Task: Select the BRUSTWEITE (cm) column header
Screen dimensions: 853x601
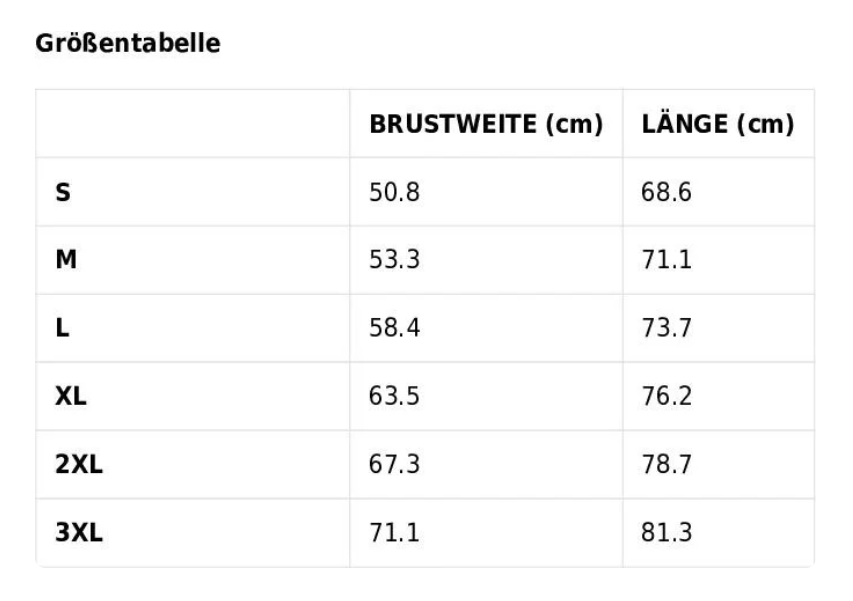Action: (x=486, y=125)
